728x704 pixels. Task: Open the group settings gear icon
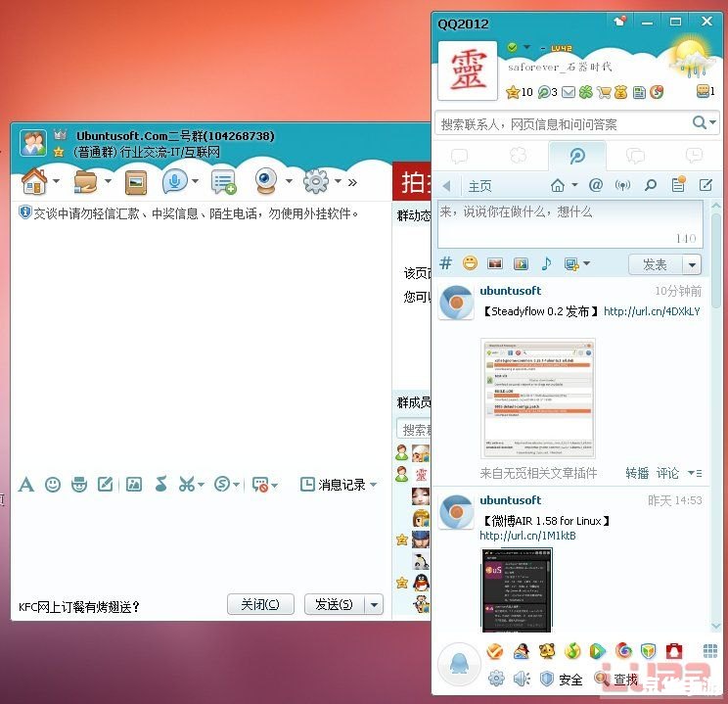316,181
